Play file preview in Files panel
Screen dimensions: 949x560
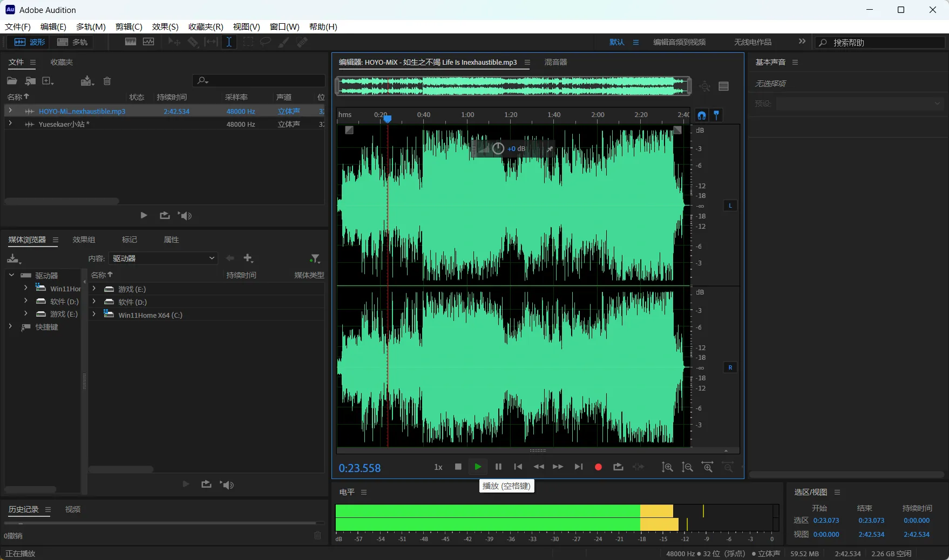point(144,215)
